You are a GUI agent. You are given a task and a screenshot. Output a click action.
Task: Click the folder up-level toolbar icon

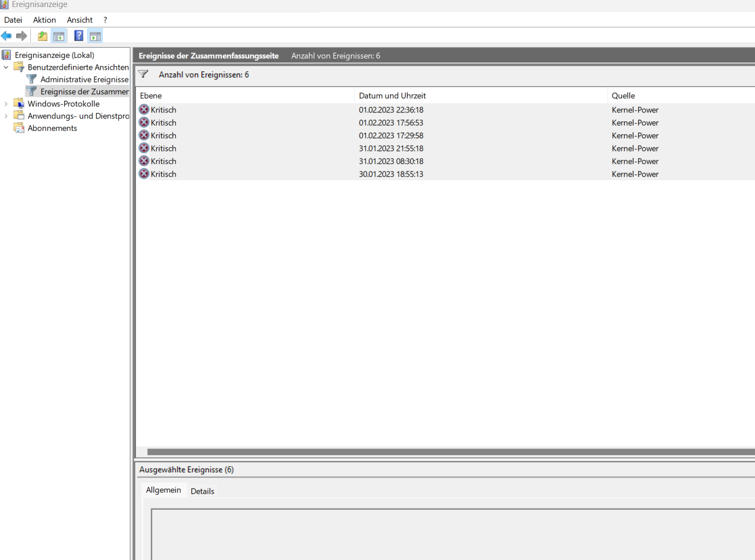(42, 36)
